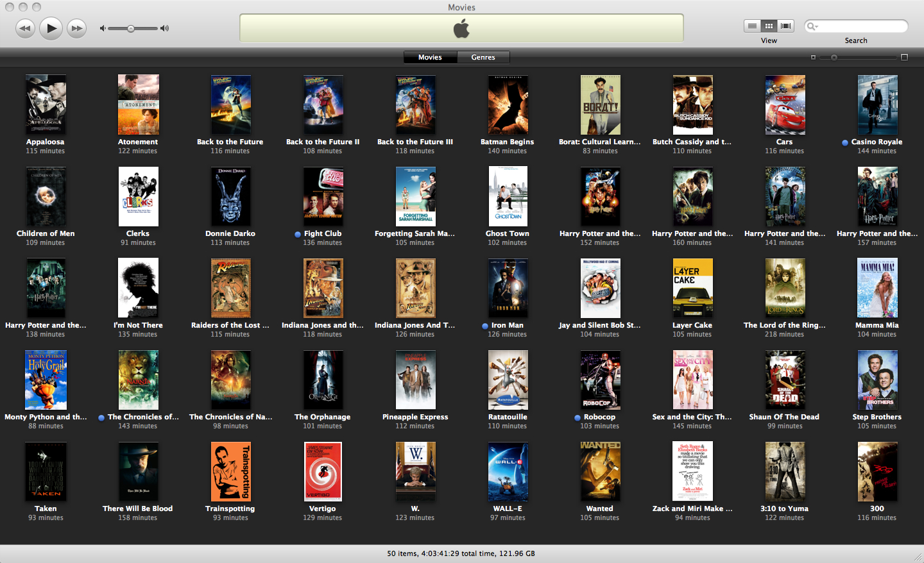The width and height of the screenshot is (924, 563).
Task: Select the Appaloosa movie poster
Action: pos(46,105)
